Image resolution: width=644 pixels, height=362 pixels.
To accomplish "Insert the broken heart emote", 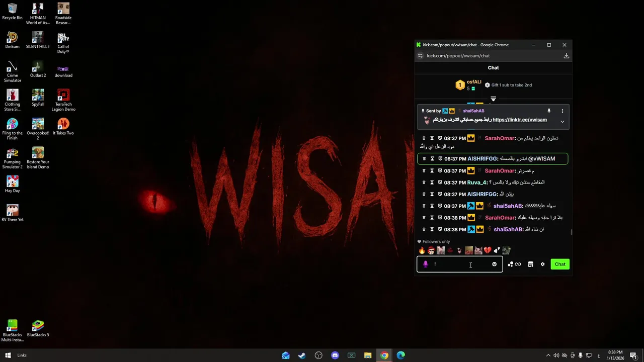I will [x=487, y=250].
